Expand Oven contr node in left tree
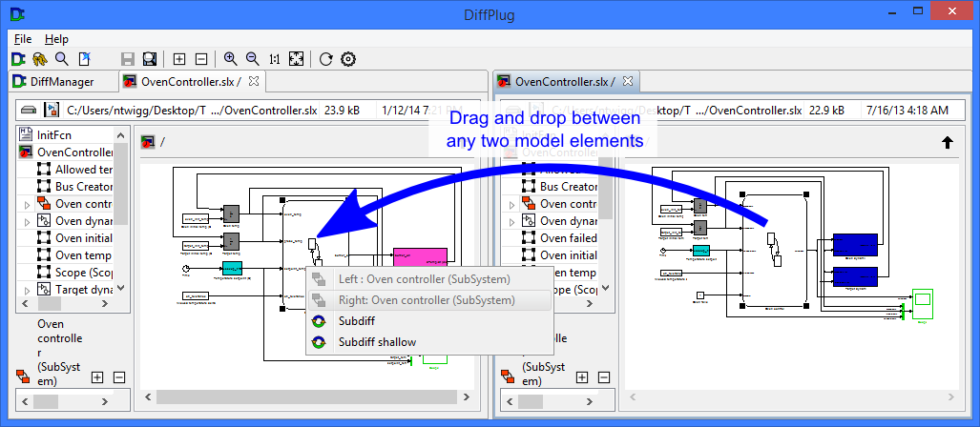Viewport: 980px width, 427px height. pyautogui.click(x=27, y=204)
